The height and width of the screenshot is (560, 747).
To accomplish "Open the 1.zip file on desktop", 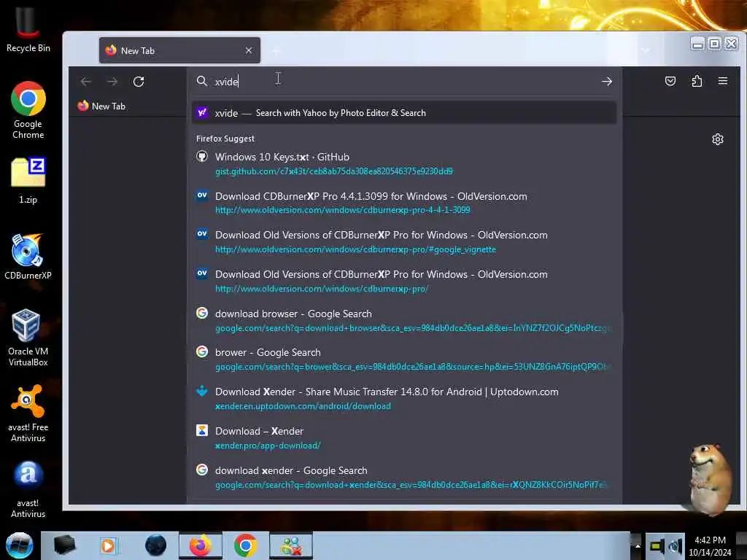I will pyautogui.click(x=28, y=181).
